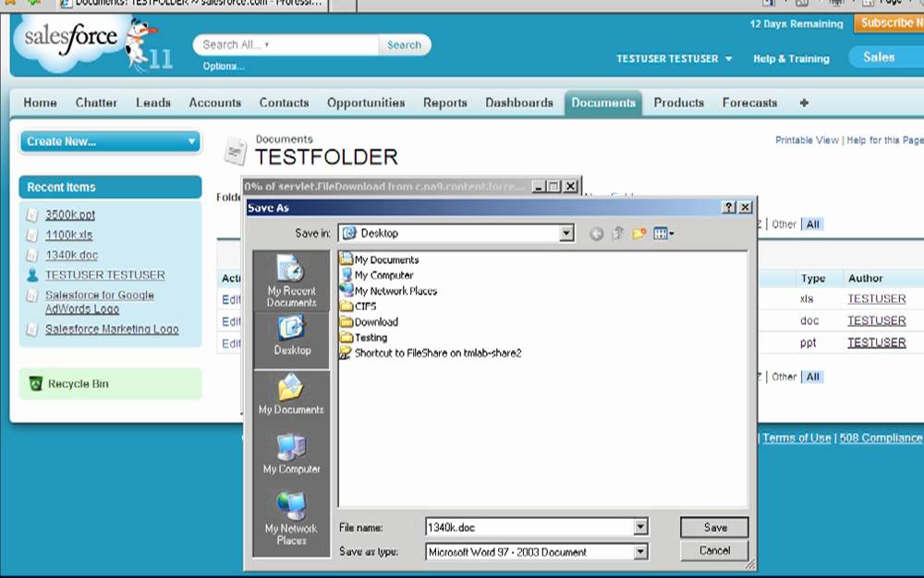Select the Testing folder
The height and width of the screenshot is (578, 924).
point(363,337)
